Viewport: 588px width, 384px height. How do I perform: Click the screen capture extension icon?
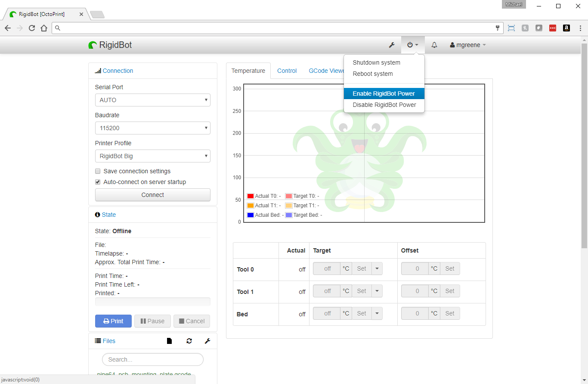pos(511,28)
